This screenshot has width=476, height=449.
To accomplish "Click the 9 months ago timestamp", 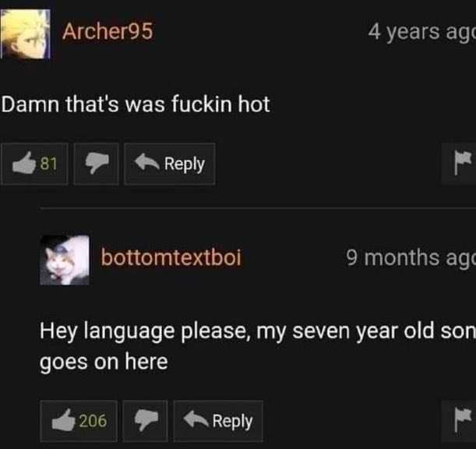I will (411, 258).
